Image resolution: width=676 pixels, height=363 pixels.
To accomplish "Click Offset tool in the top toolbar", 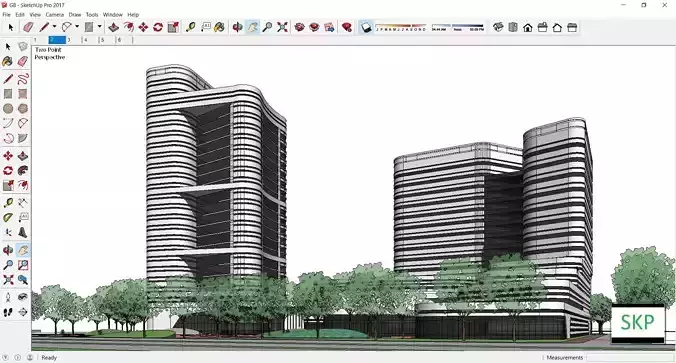I will [128, 28].
